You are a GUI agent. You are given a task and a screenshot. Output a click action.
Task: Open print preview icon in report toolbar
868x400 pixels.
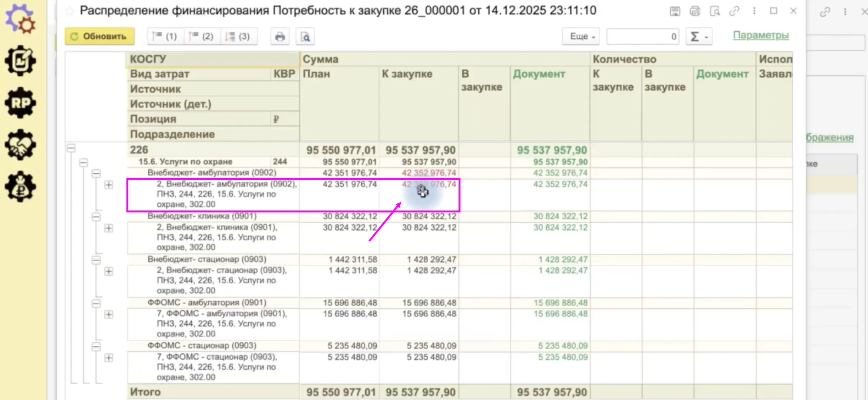click(x=305, y=37)
